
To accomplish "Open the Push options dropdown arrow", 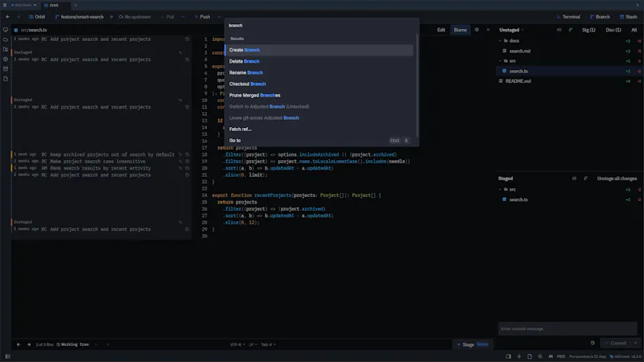I will point(219,17).
